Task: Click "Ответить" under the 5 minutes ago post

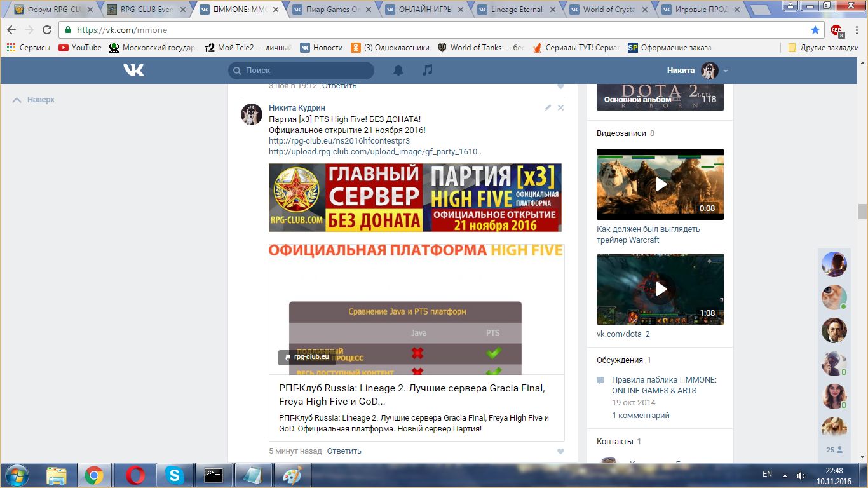Action: click(x=344, y=451)
